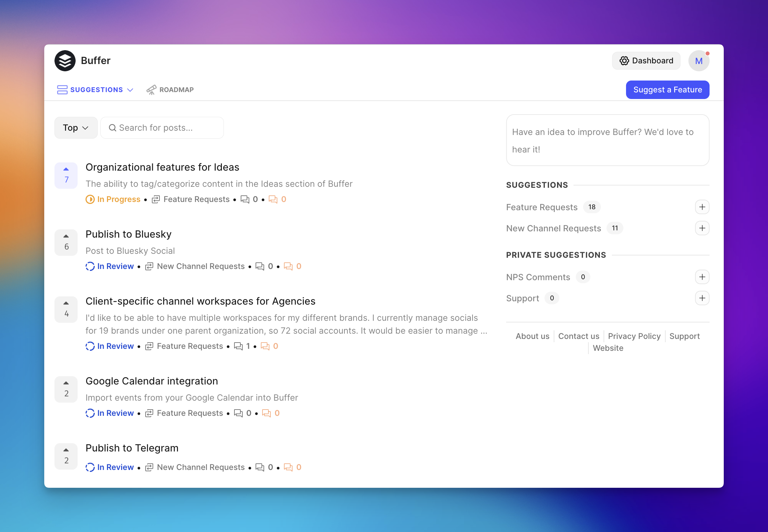Click board icon on Agencies workspaces post
Viewport: 768px width, 532px height.
[149, 346]
